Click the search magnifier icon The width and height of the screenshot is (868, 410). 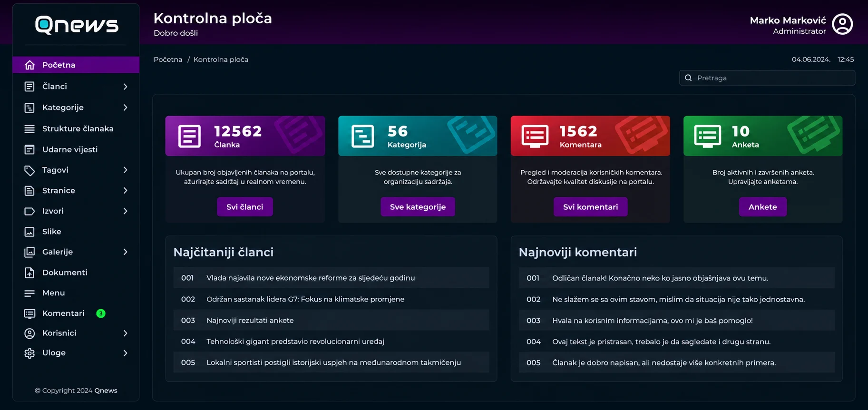[688, 78]
